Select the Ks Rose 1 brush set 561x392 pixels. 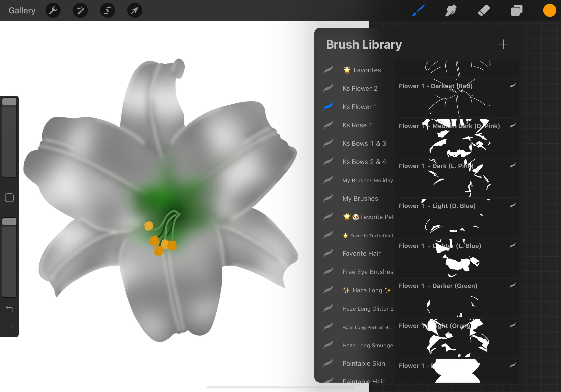coord(357,125)
